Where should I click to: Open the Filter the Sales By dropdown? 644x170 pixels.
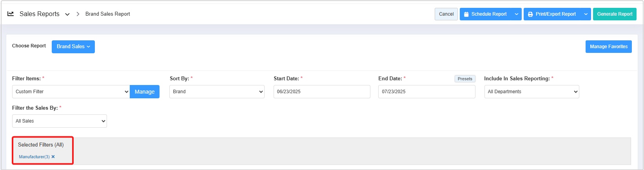(60, 121)
